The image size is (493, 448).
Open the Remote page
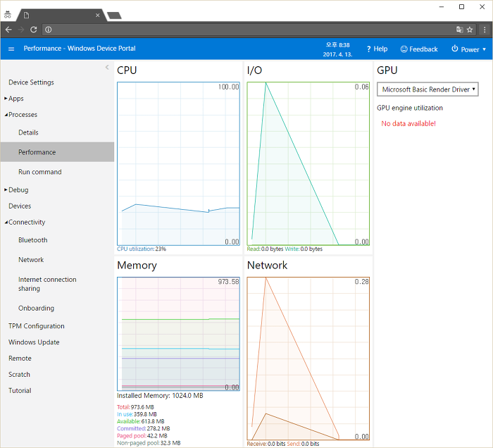20,359
